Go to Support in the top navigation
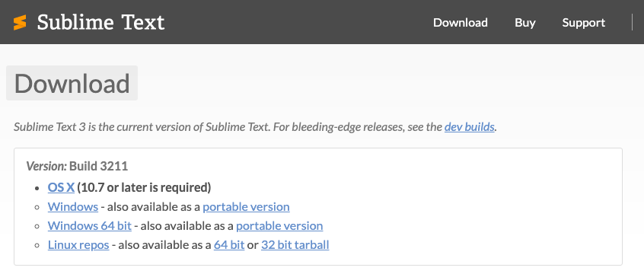644x274 pixels. pyautogui.click(x=584, y=23)
